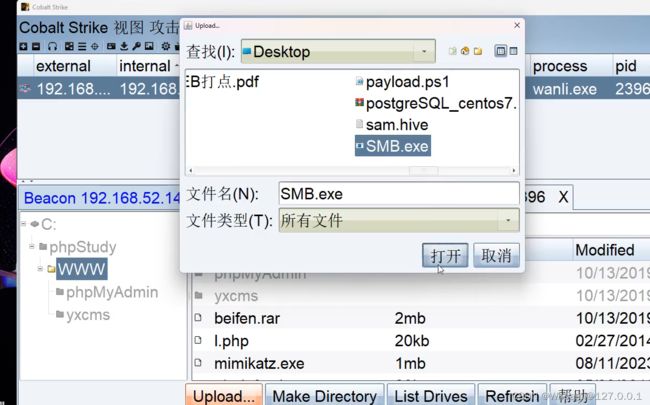Viewport: 650px width, 405px height.
Task: Click the 取消 button
Action: point(496,255)
